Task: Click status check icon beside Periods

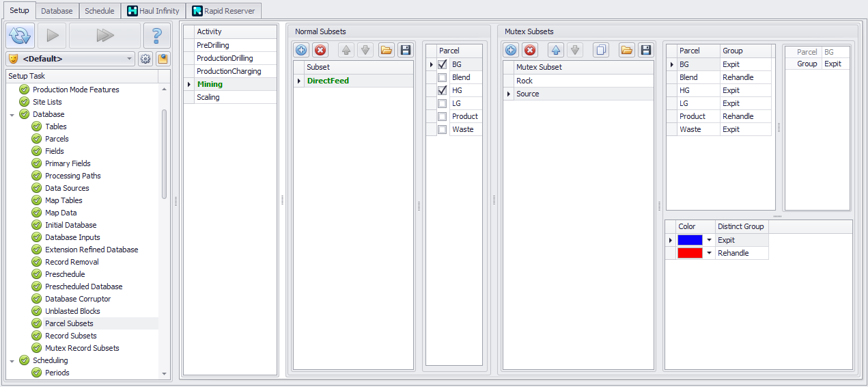Action: coord(37,373)
